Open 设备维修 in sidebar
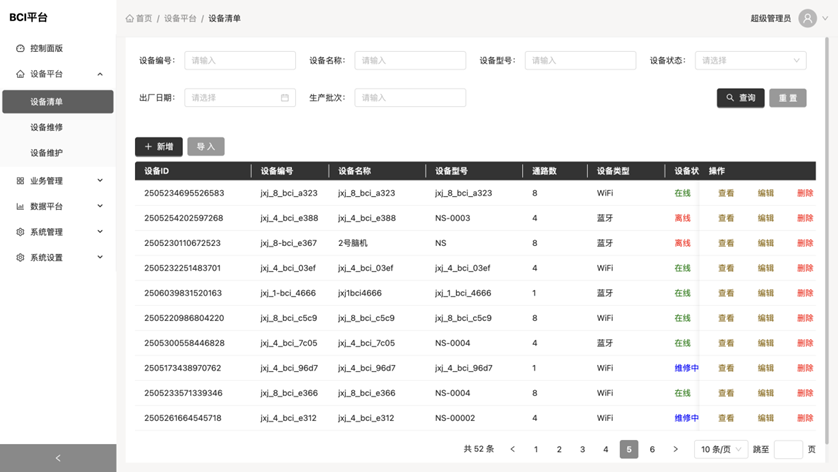 point(46,128)
